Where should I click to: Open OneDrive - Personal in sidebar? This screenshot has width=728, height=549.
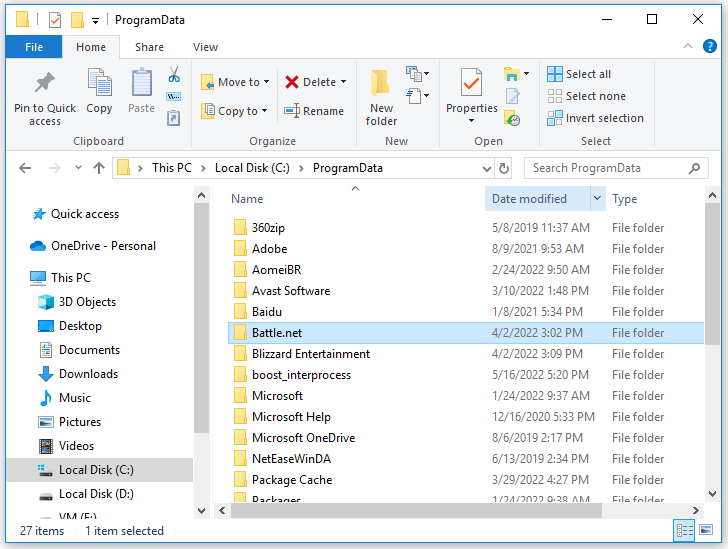[x=104, y=246]
